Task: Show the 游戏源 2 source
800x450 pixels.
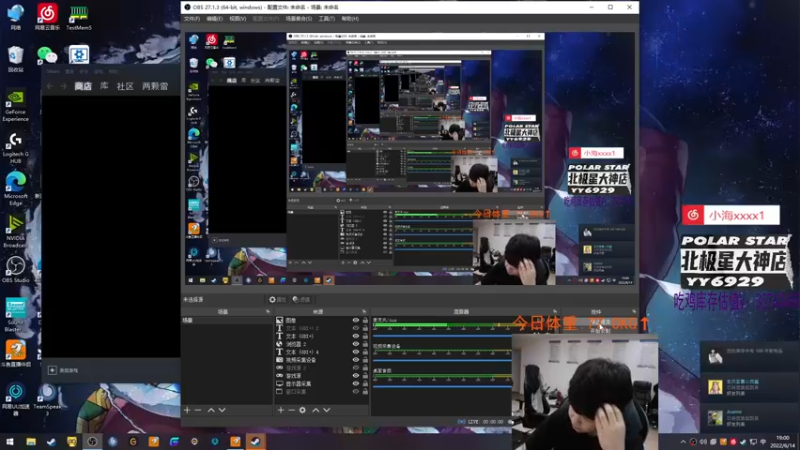Action: [x=356, y=368]
